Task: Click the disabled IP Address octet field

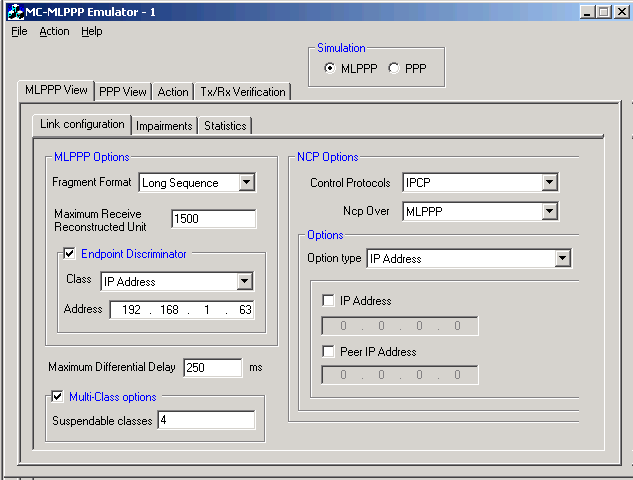Action: (400, 326)
